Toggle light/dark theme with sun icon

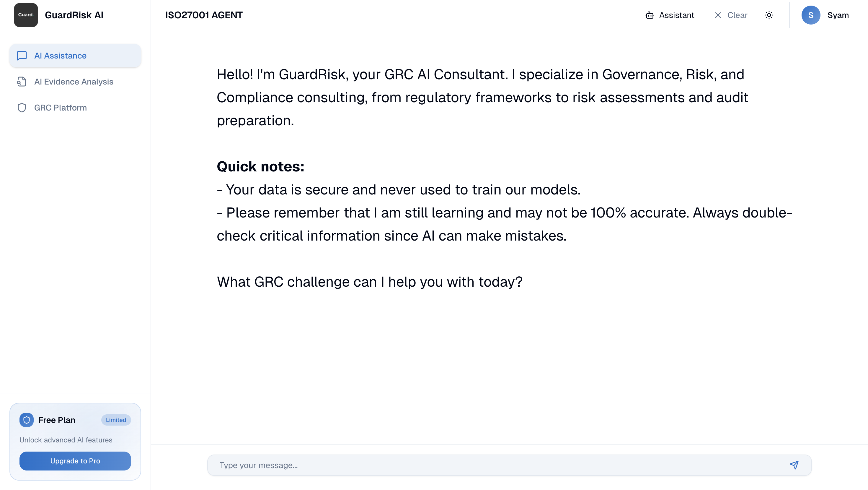(x=769, y=15)
